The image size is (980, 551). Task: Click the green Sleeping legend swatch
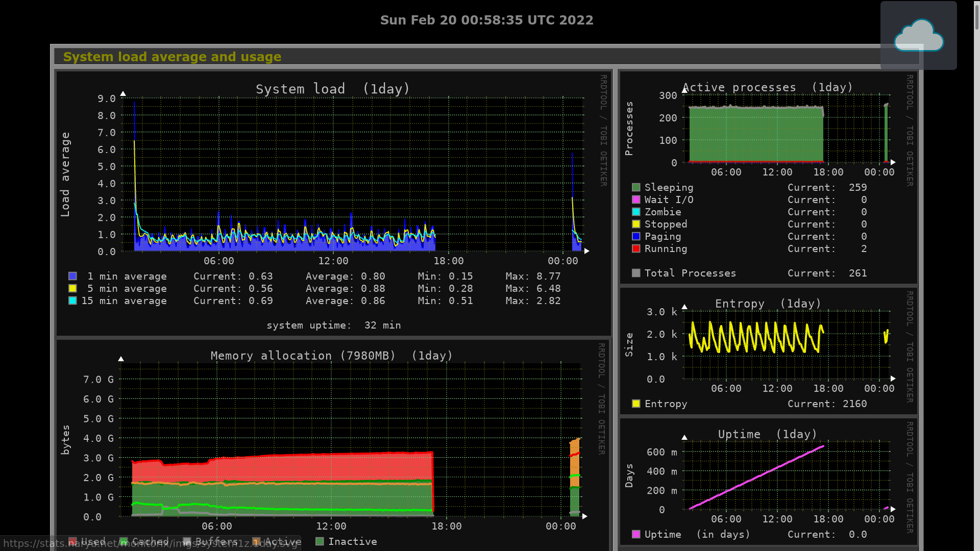point(636,187)
